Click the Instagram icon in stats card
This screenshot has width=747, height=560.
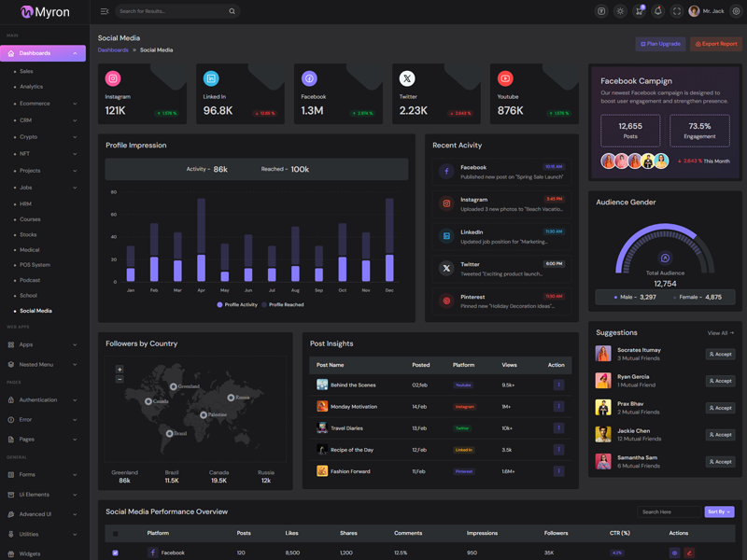(x=113, y=79)
